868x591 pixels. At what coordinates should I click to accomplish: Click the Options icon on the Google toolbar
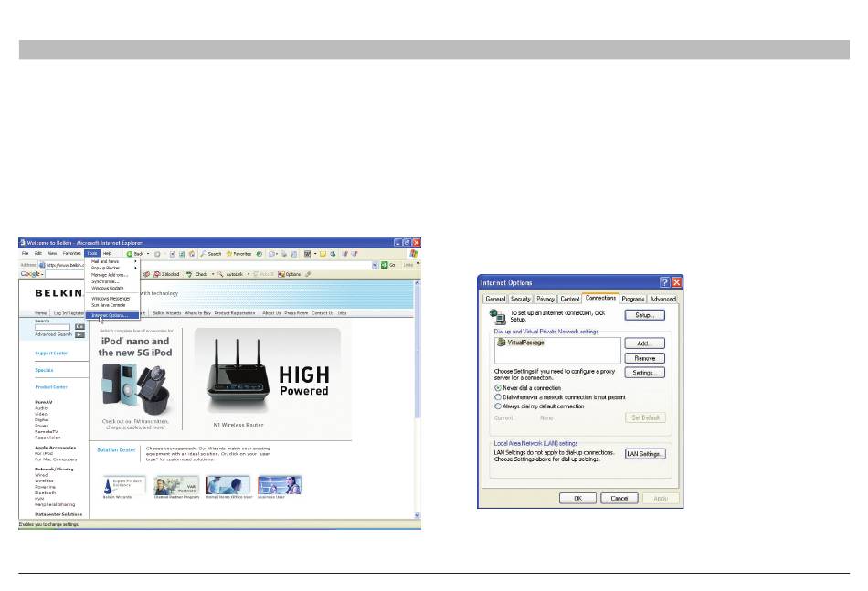(281, 274)
